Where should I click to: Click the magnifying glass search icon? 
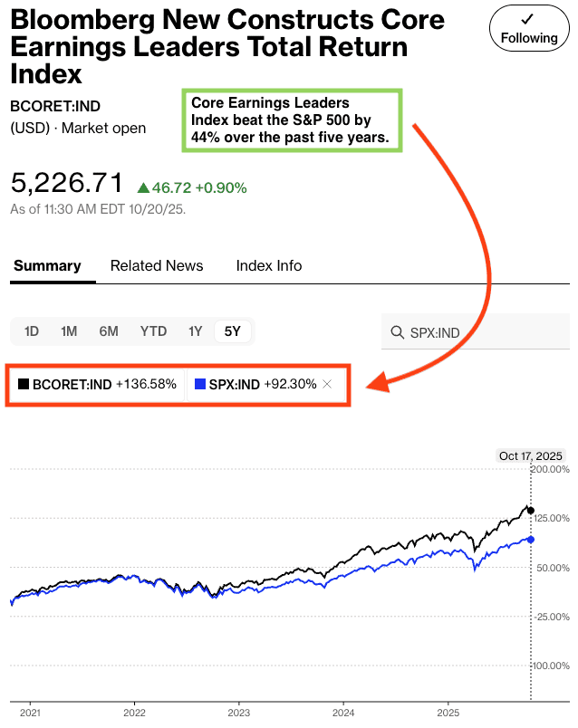point(397,332)
